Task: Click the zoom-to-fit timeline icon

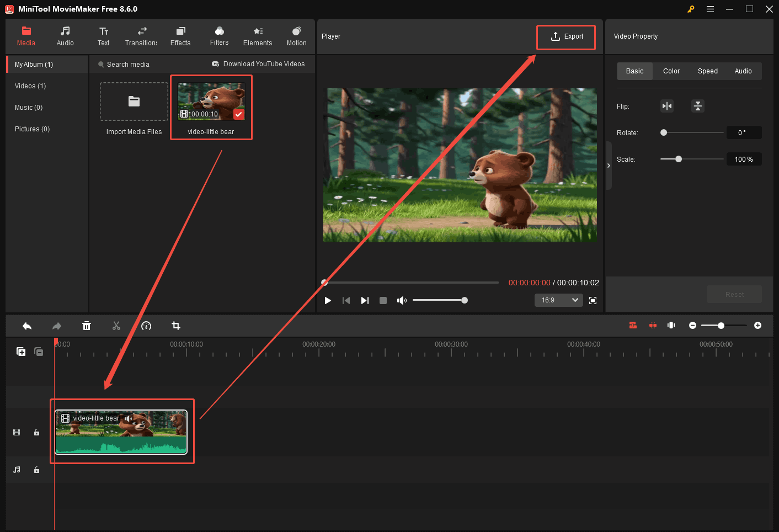Action: (x=671, y=326)
